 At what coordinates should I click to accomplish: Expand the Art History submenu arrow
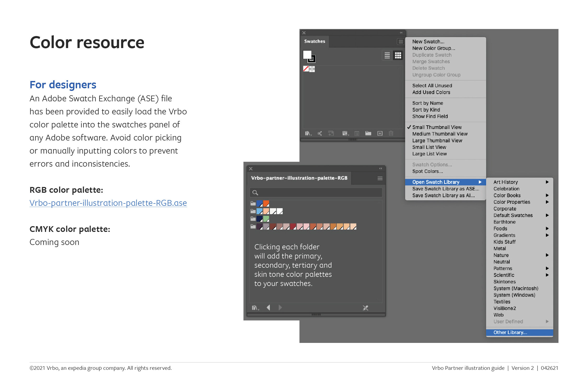547,182
